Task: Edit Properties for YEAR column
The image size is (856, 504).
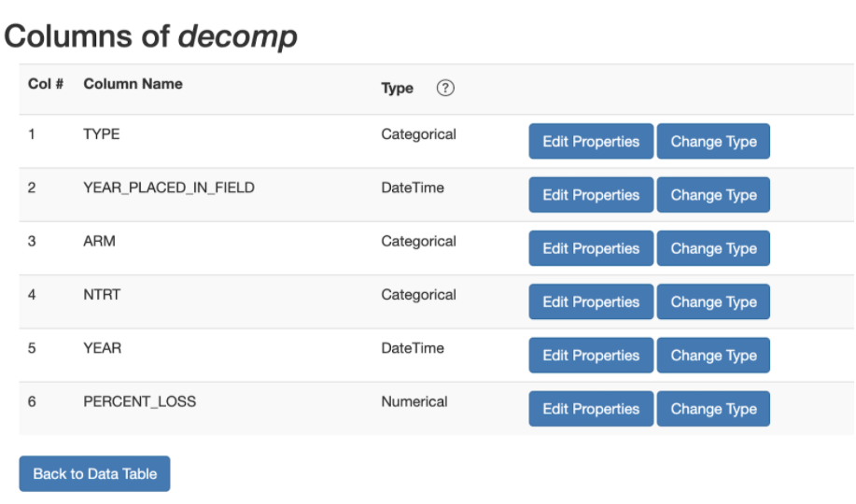Action: (x=591, y=356)
